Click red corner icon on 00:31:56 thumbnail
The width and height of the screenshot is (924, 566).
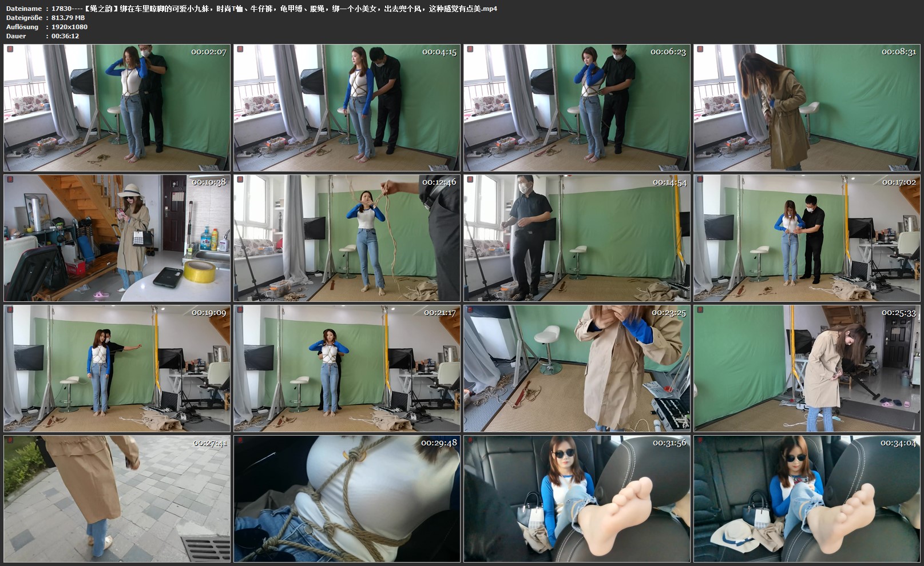click(x=470, y=441)
